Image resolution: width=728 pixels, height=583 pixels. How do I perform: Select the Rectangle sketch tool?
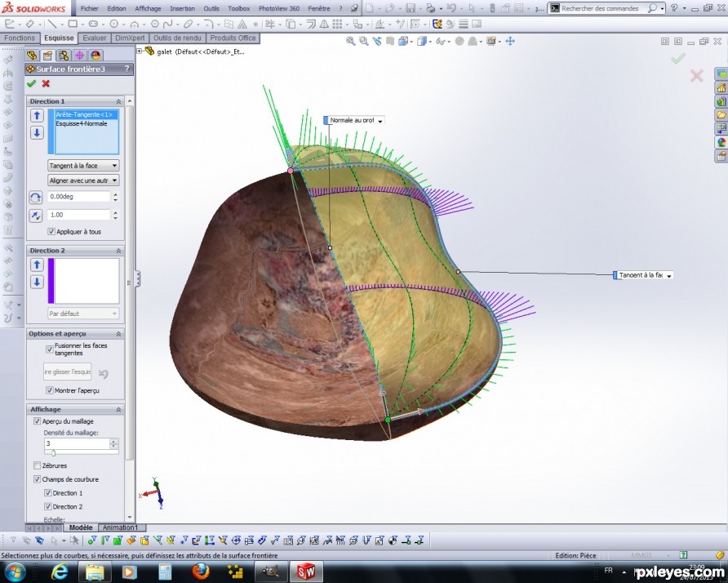73,24
